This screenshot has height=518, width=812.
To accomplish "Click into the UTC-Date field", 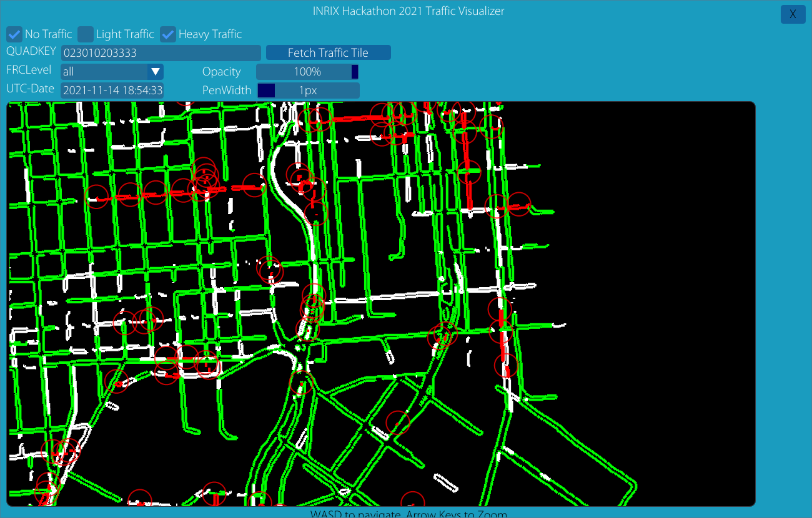I will point(112,90).
